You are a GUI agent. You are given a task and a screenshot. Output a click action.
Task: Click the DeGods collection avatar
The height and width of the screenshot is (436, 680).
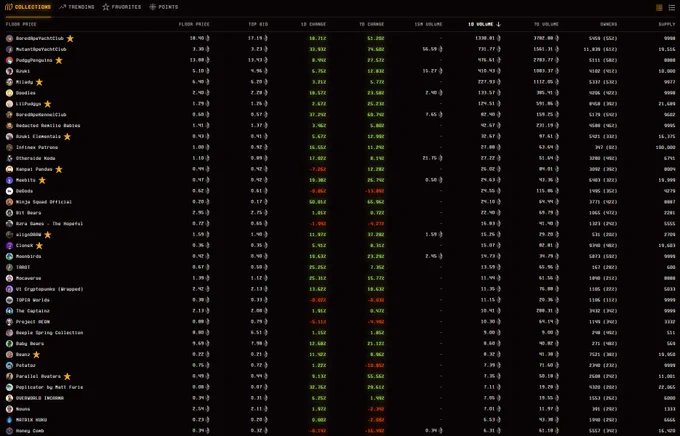point(10,191)
